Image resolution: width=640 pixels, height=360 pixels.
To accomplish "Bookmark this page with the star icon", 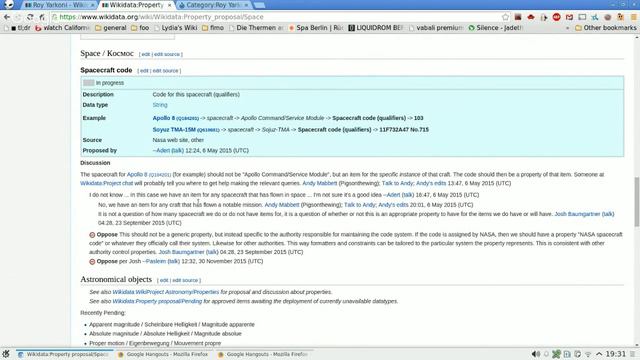I will (x=505, y=17).
